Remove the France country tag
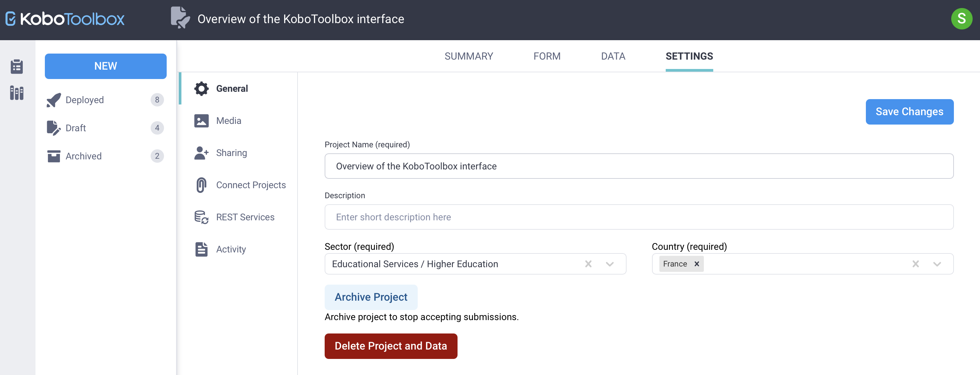The image size is (980, 375). tap(697, 264)
